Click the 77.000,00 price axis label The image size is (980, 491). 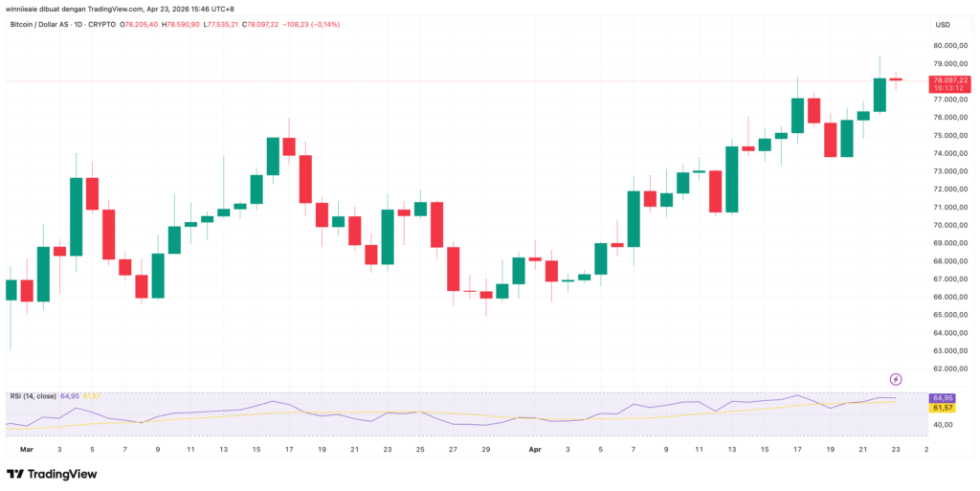click(x=950, y=100)
